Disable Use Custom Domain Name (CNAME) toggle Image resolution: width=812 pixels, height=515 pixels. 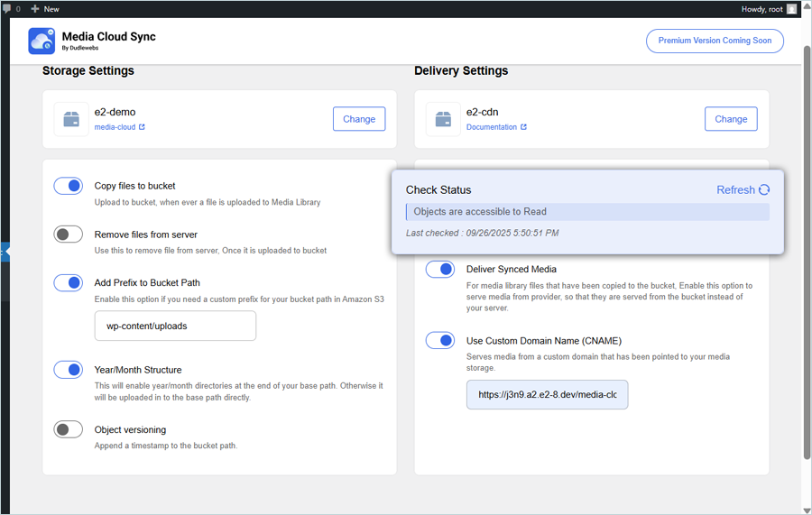pyautogui.click(x=440, y=341)
